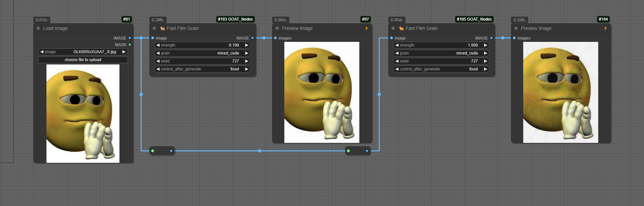The image size is (644, 206).
Task: Click choose file to upload button
Action: click(x=83, y=60)
